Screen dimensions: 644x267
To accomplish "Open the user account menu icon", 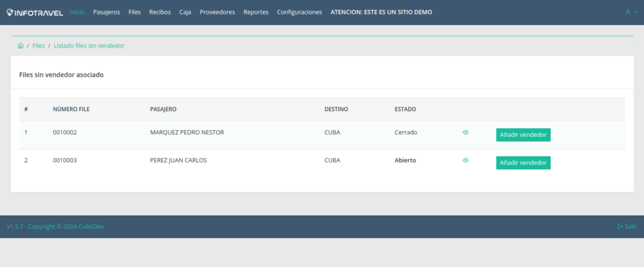I will click(x=631, y=13).
